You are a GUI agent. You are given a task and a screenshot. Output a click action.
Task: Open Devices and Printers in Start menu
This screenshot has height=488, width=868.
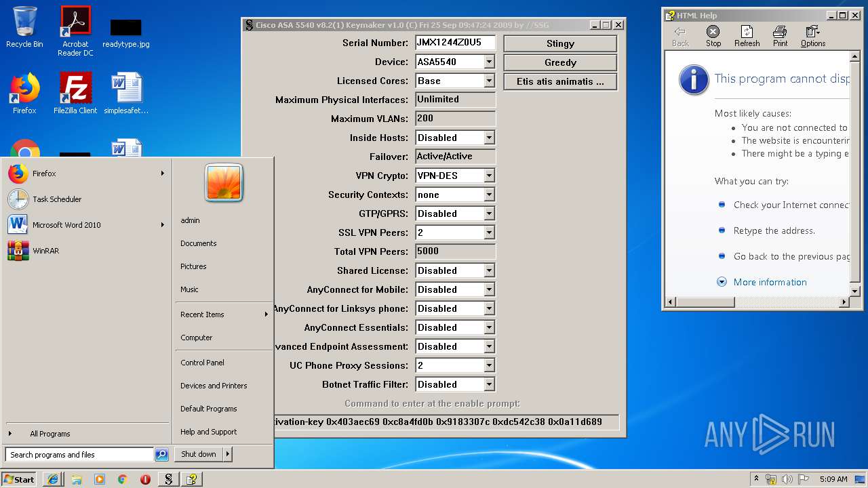pyautogui.click(x=223, y=386)
